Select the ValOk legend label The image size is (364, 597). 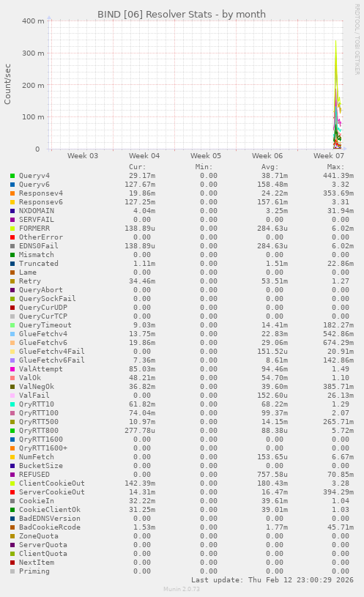pos(30,377)
